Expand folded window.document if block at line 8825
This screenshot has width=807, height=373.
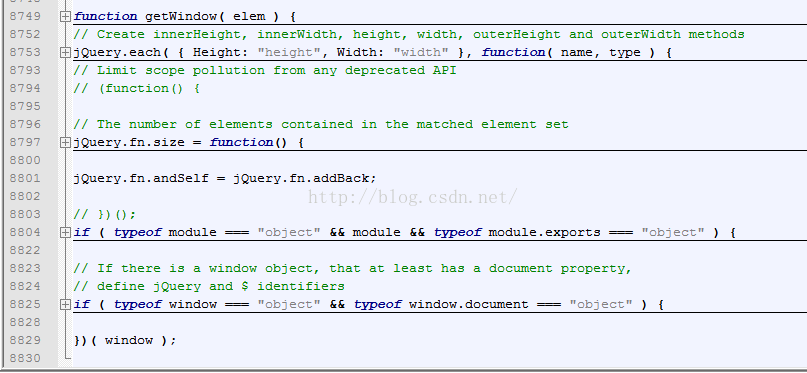click(x=65, y=305)
